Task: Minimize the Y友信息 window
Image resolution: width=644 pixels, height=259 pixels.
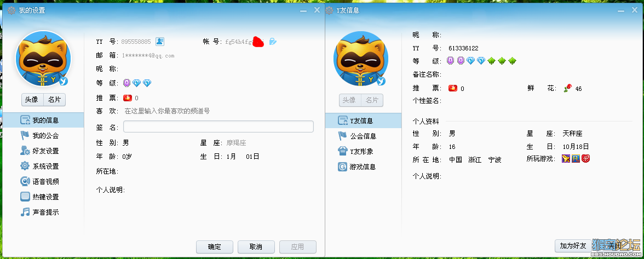Action: 622,10
